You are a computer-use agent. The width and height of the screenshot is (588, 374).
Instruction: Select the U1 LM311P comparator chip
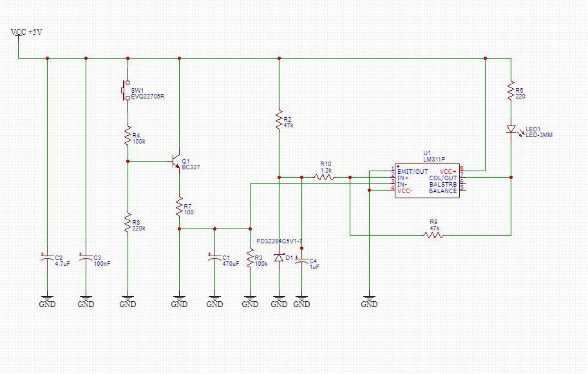click(x=427, y=180)
